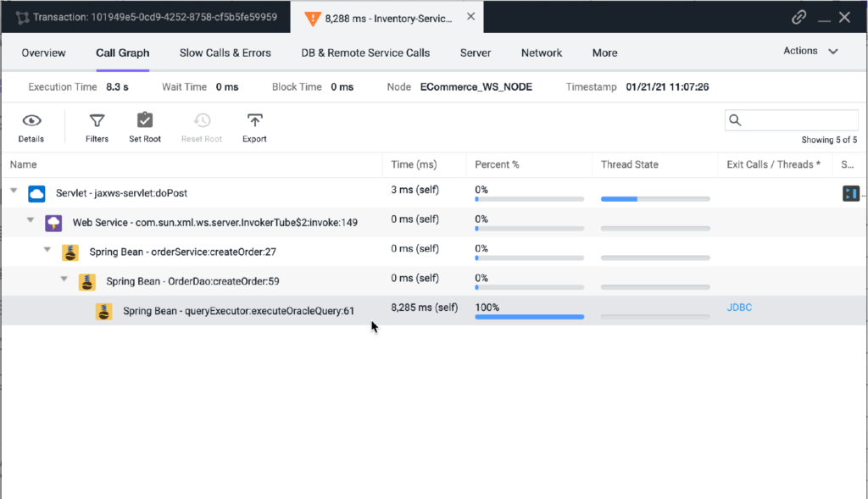The height and width of the screenshot is (499, 868).
Task: Open the DB & Remote Service Calls tab
Action: [365, 53]
